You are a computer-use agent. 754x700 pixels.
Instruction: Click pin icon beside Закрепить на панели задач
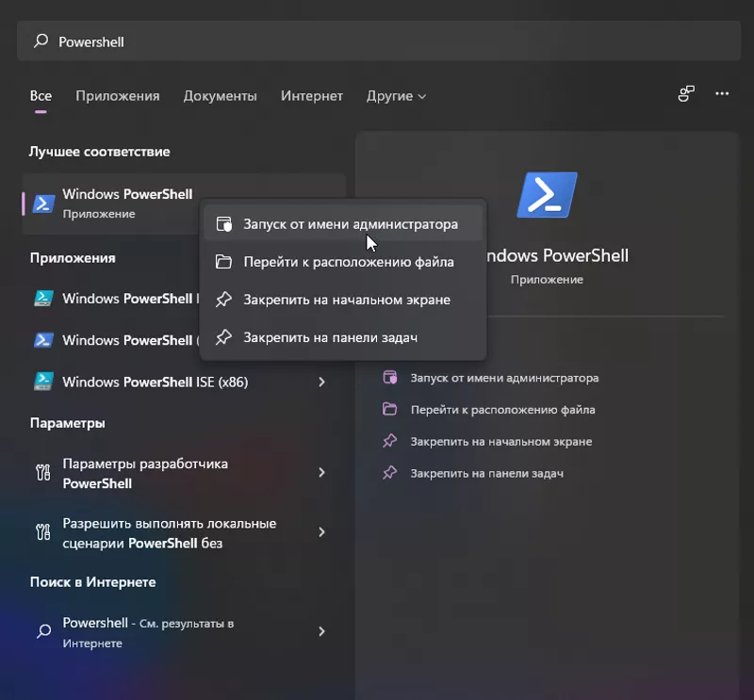coord(225,336)
